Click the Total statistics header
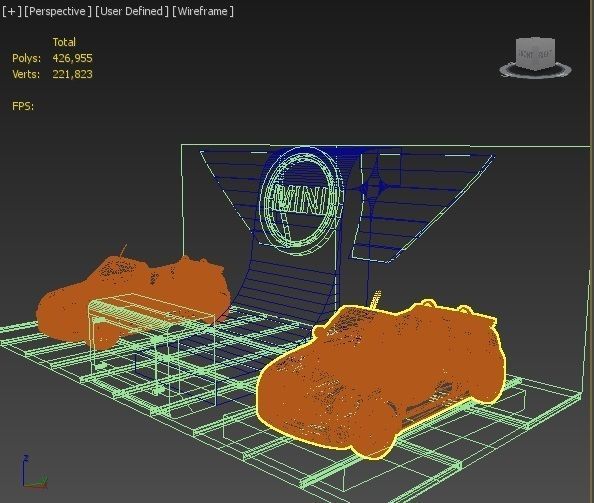 tap(64, 42)
